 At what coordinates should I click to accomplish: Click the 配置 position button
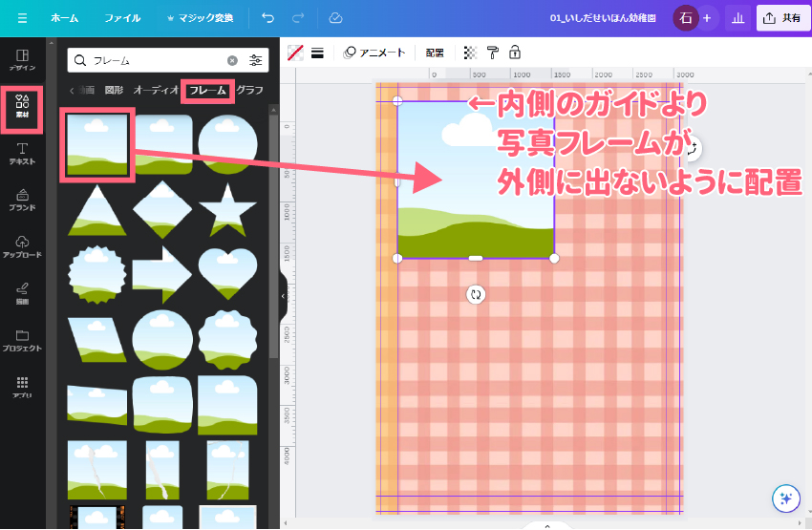[435, 53]
